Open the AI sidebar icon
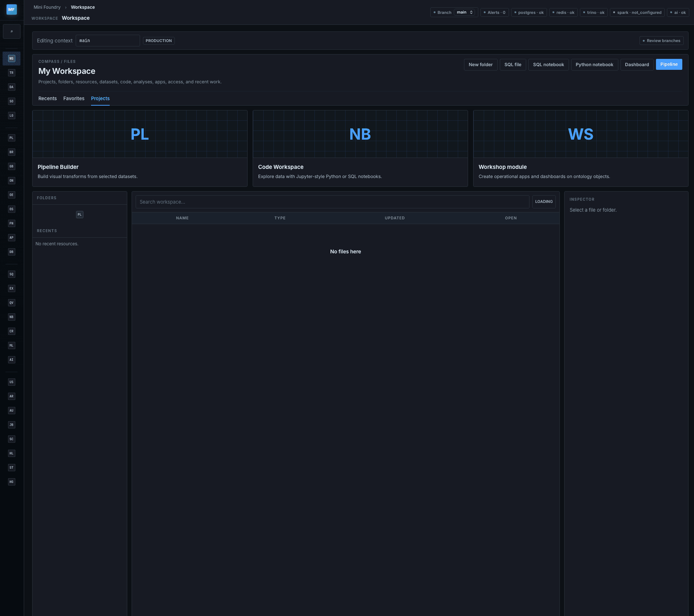 pyautogui.click(x=11, y=360)
